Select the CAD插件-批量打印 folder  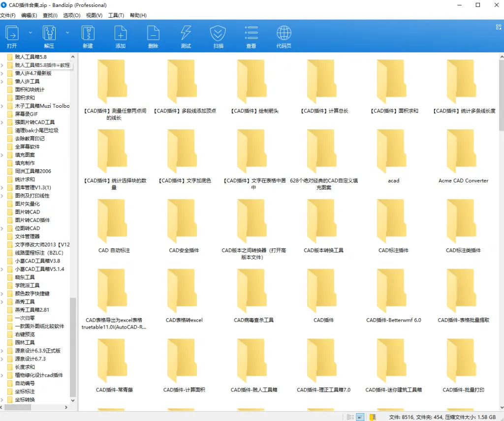coord(463,365)
